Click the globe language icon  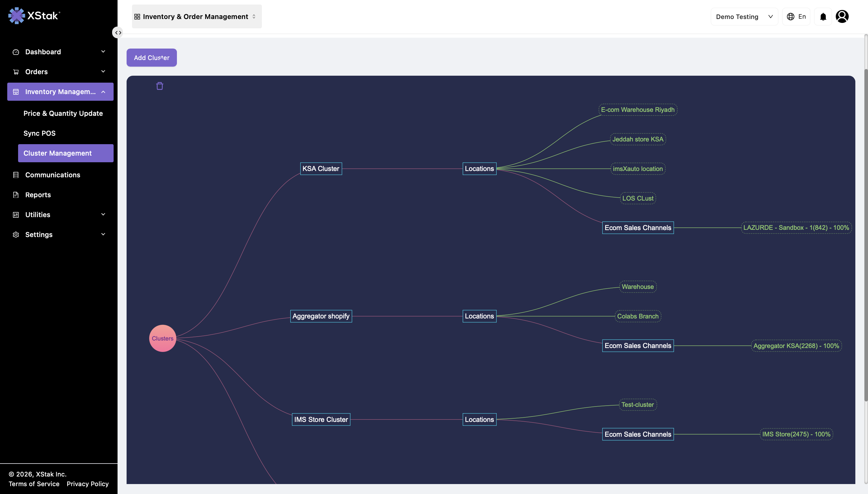[x=790, y=17]
